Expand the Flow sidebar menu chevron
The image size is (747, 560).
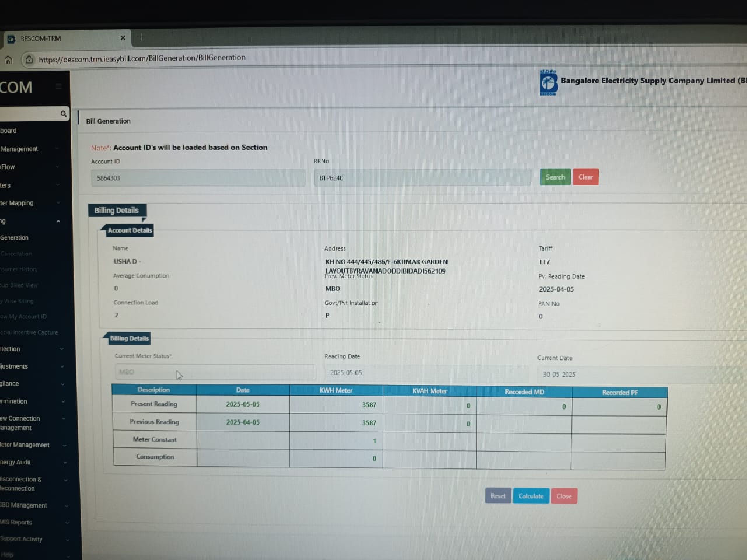click(57, 167)
